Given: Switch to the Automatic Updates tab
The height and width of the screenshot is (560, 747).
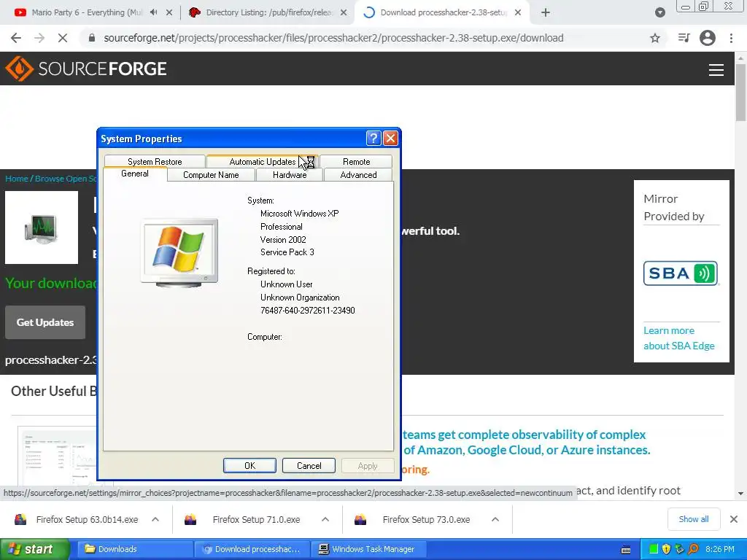Looking at the screenshot, I should pyautogui.click(x=262, y=161).
